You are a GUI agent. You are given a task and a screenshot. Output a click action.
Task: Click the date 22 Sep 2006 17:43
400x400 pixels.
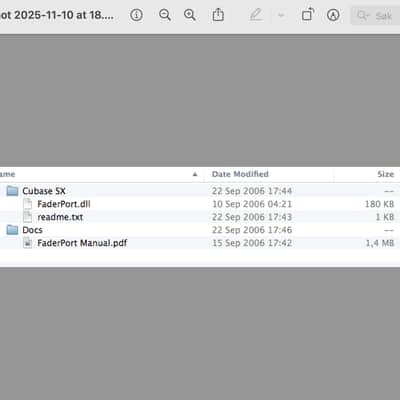tap(252, 217)
